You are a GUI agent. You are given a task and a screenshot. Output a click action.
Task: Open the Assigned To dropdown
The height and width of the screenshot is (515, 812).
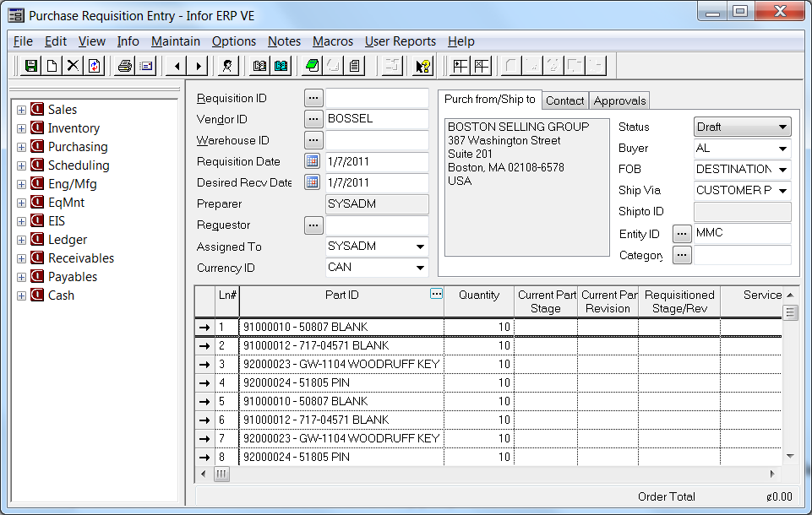[420, 247]
